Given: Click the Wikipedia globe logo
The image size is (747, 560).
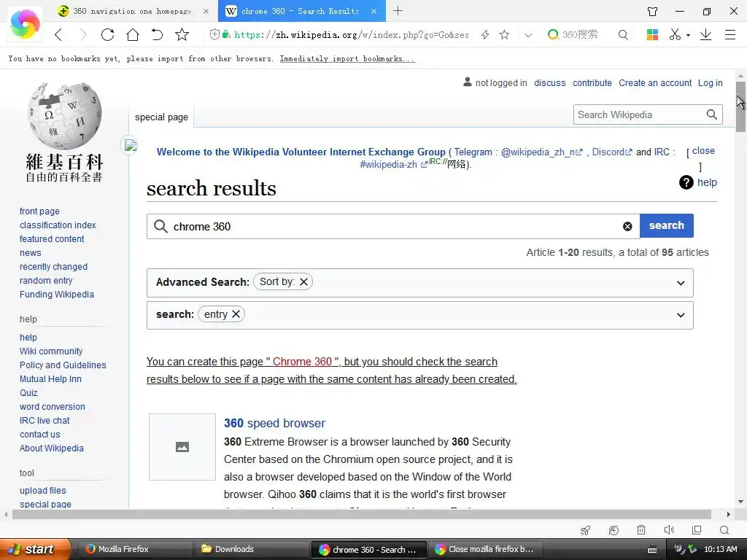Looking at the screenshot, I should pyautogui.click(x=64, y=116).
